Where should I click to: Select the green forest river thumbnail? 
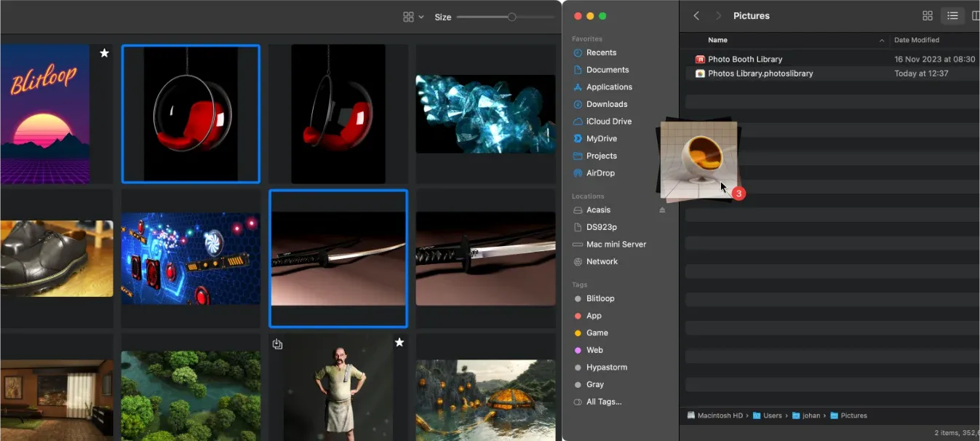(x=191, y=396)
